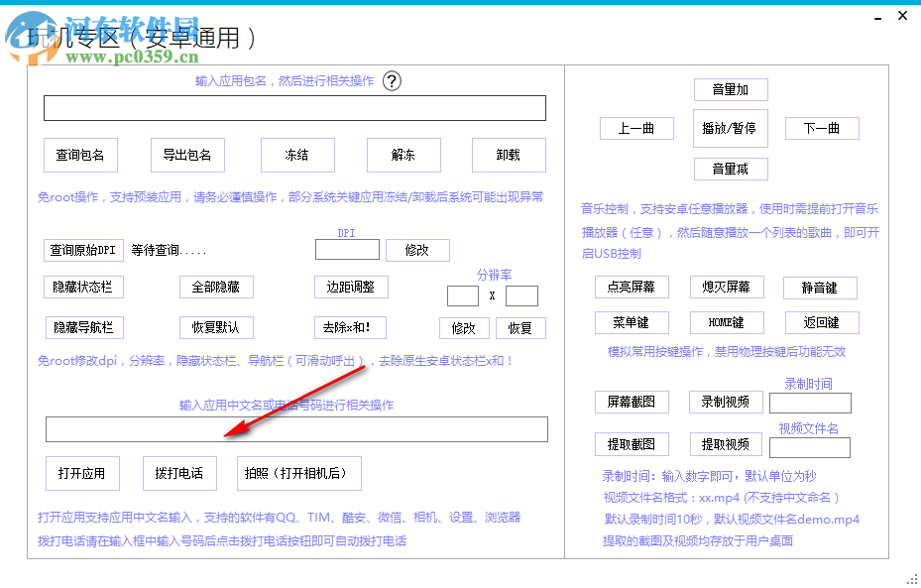This screenshot has height=588, width=921.
Task: Click the 打开应用 button
Action: pos(83,473)
